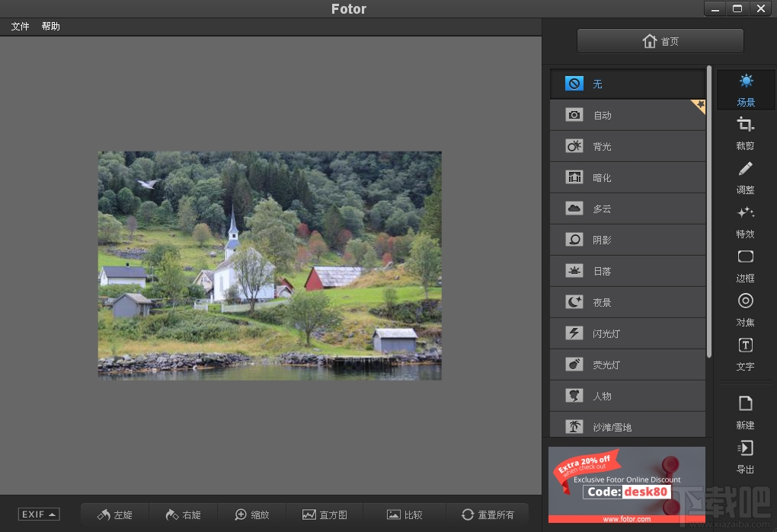Reset all edits with 重置所有

point(488,514)
